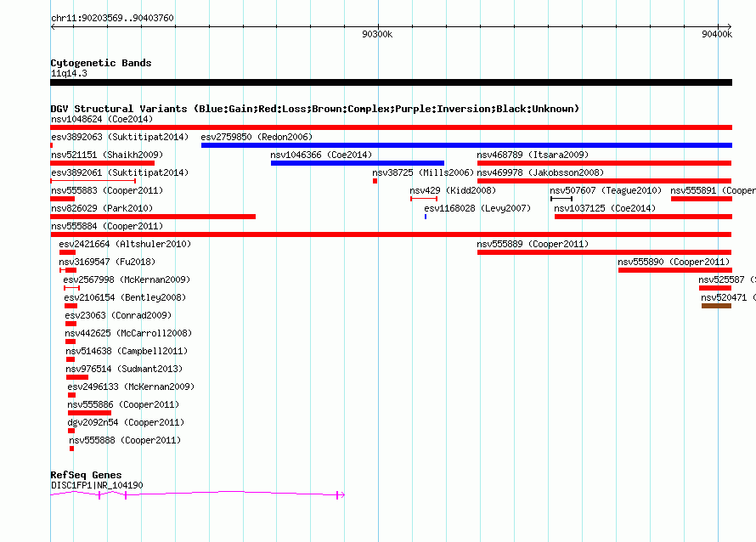Select the nsv1046366 (Coe2014) blue bar
Viewport: 756px width, 542px height.
click(358, 163)
